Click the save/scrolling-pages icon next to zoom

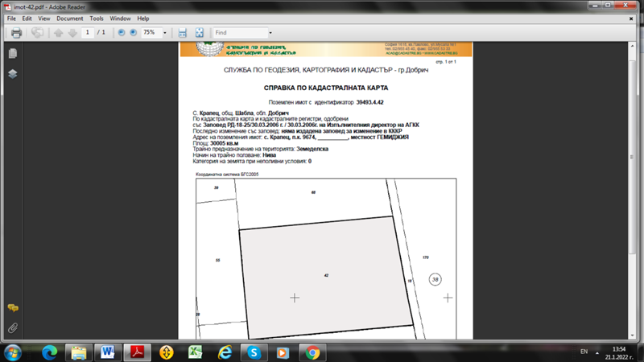(182, 33)
